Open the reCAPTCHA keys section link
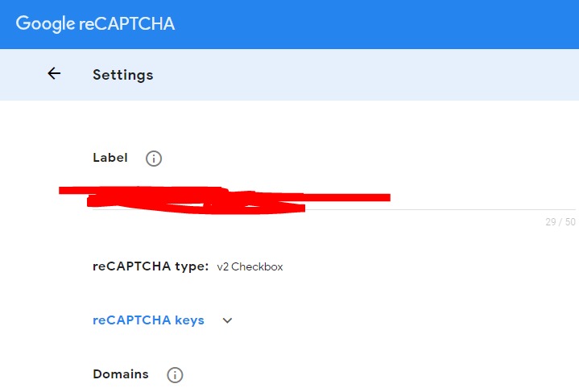The height and width of the screenshot is (392, 579). click(148, 320)
